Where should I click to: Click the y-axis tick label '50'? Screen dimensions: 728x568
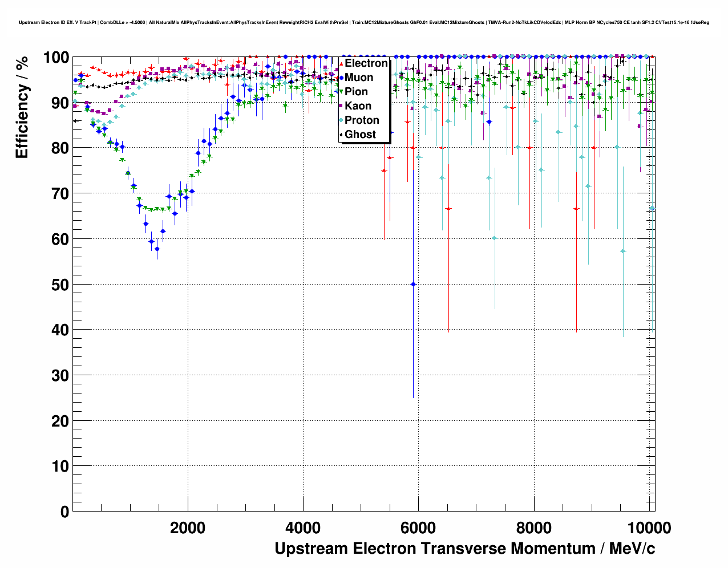click(60, 285)
